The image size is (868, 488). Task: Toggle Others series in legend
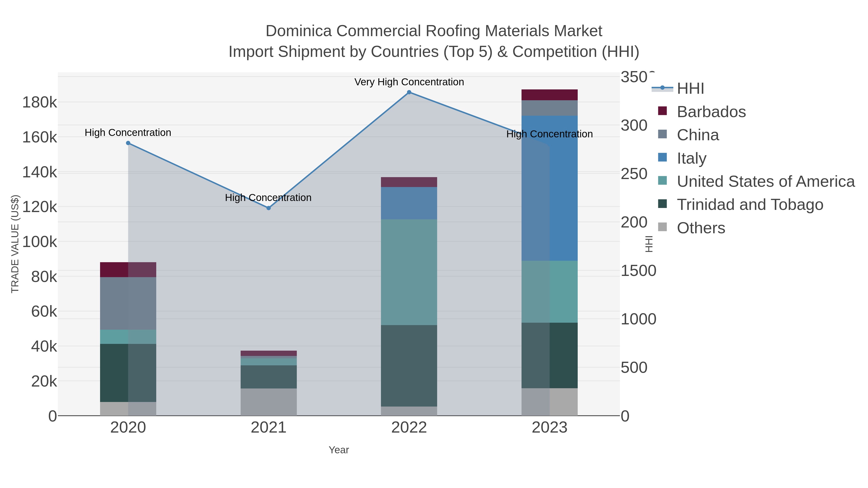coord(692,228)
